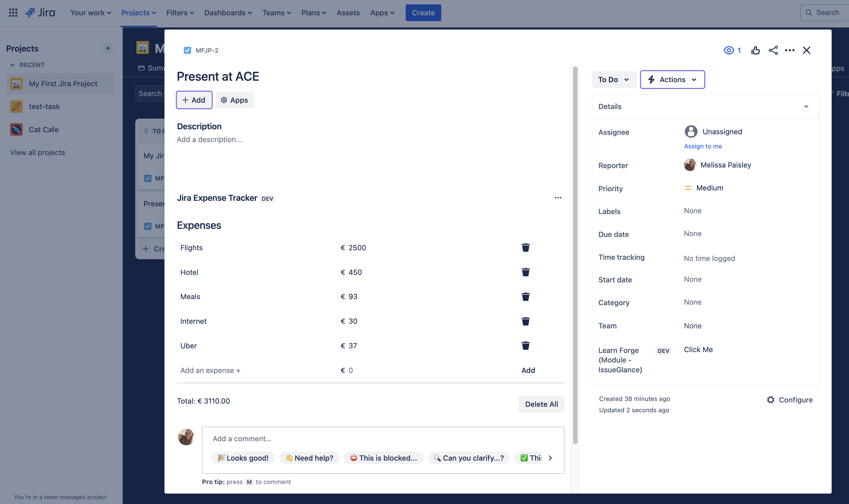Delete the Flights expense with trash icon
This screenshot has height=504, width=849.
[526, 248]
